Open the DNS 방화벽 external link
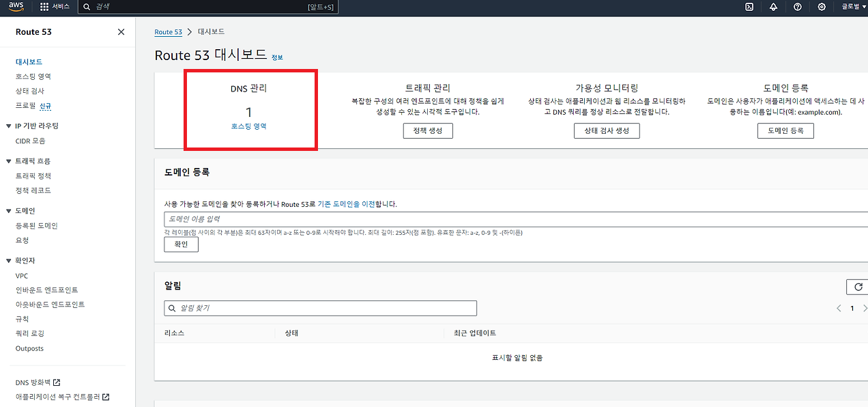The image size is (868, 407). pos(38,382)
